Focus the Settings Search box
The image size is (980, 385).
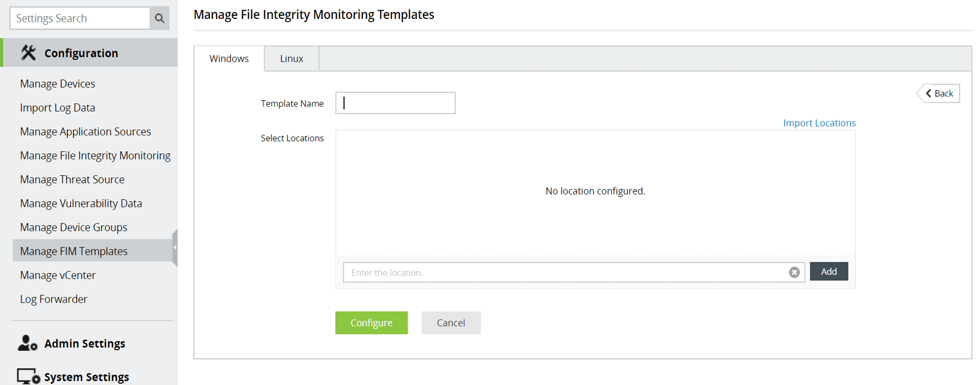tap(80, 18)
